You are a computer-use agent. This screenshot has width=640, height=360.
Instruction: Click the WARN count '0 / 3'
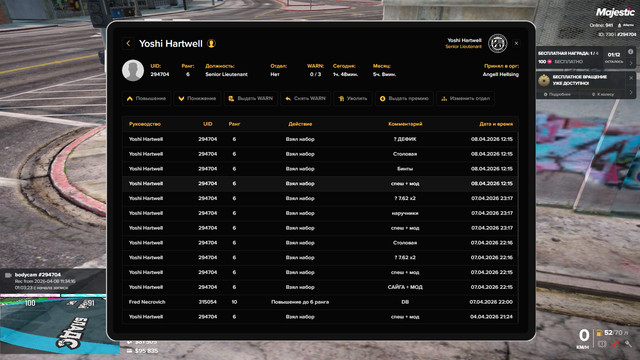315,74
